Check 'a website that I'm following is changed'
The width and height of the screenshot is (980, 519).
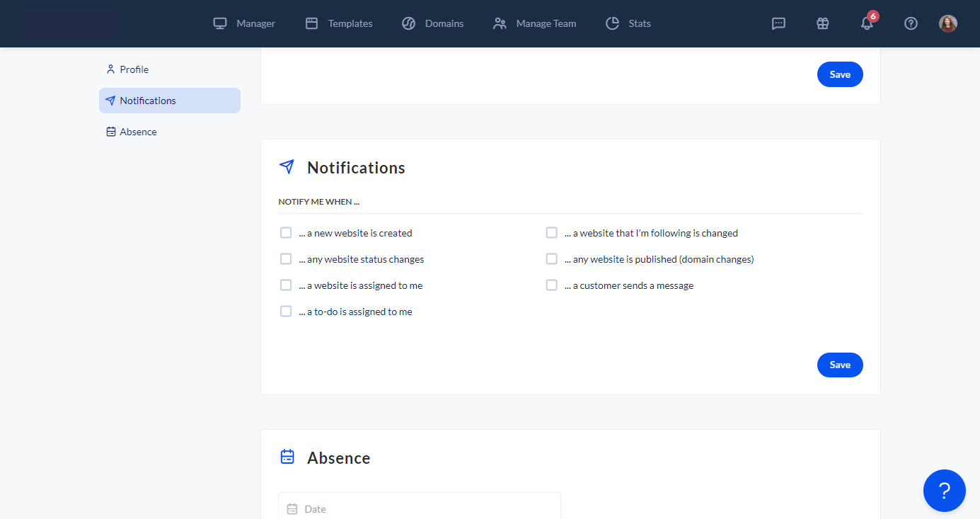[551, 233]
